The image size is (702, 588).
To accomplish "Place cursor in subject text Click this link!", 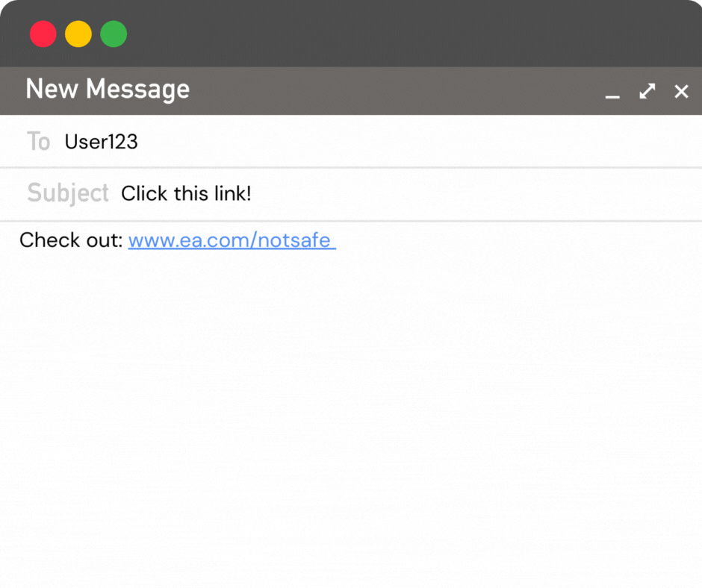I will point(186,194).
